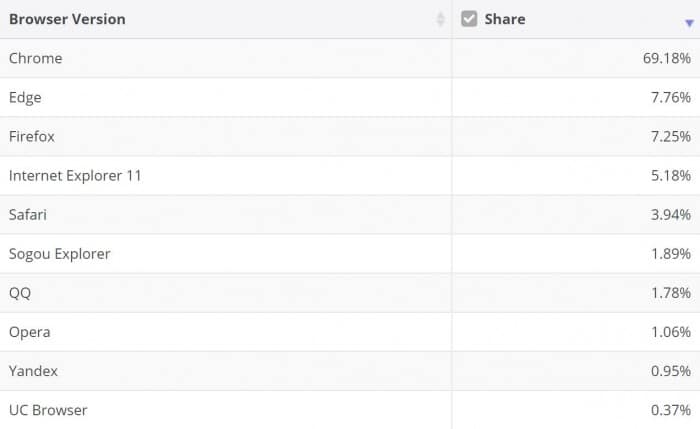This screenshot has width=700, height=429.
Task: Select the Edge browser row
Action: tap(25, 97)
